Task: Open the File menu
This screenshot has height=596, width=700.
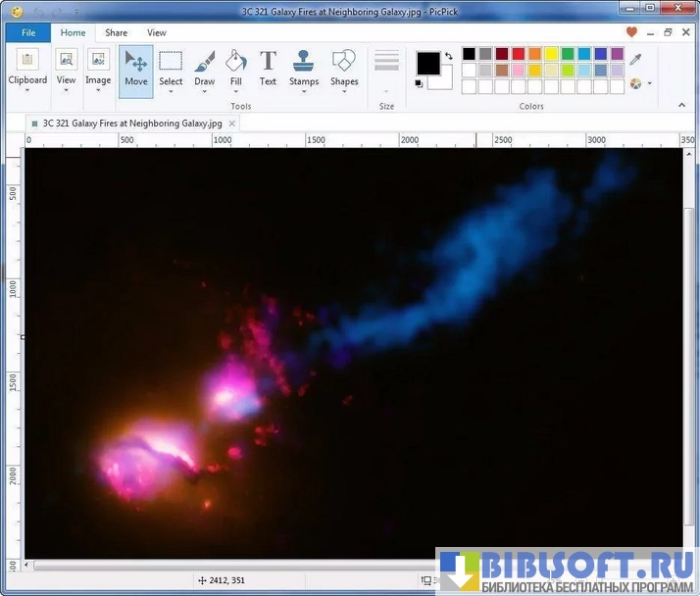Action: [x=27, y=32]
